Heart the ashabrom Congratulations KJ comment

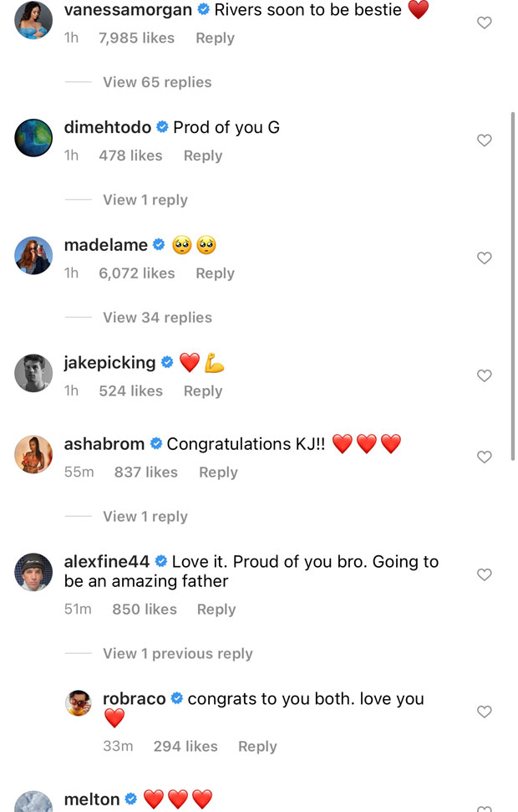coord(484,457)
